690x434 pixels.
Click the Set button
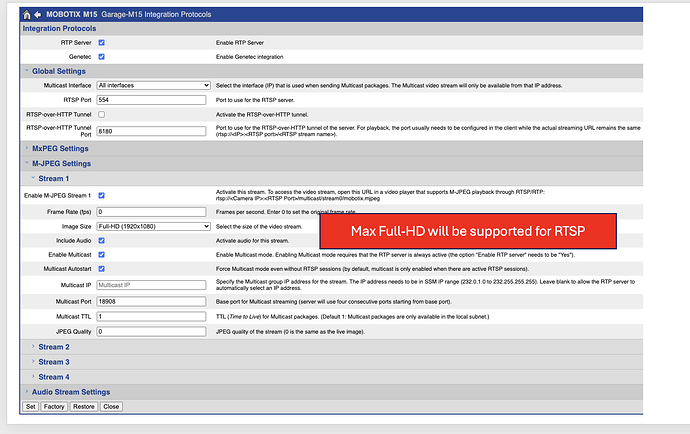[x=30, y=407]
